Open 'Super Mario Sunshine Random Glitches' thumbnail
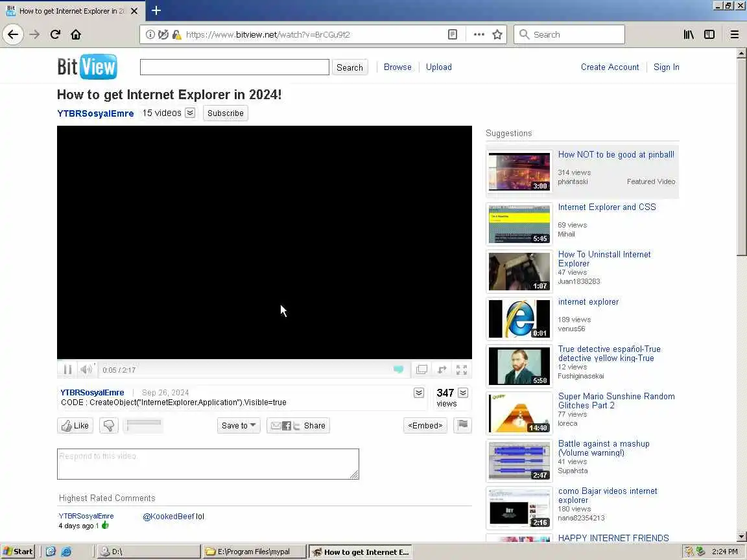 [519, 414]
